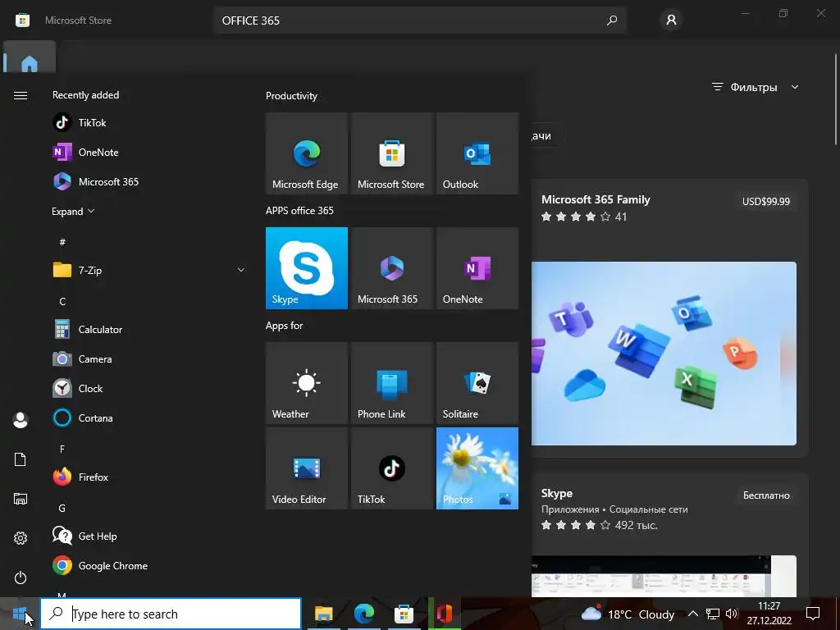The width and height of the screenshot is (840, 630).
Task: Open Microsoft 365 from Recently added list
Action: click(150, 181)
